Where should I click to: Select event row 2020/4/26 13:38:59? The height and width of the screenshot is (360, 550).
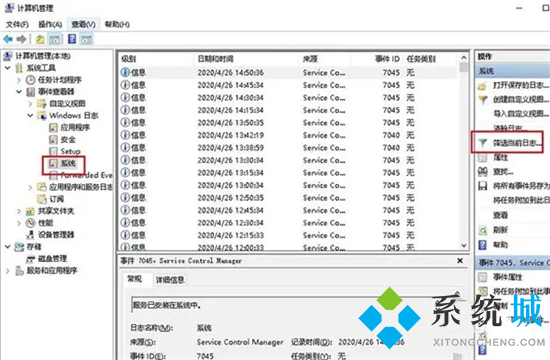(288, 148)
